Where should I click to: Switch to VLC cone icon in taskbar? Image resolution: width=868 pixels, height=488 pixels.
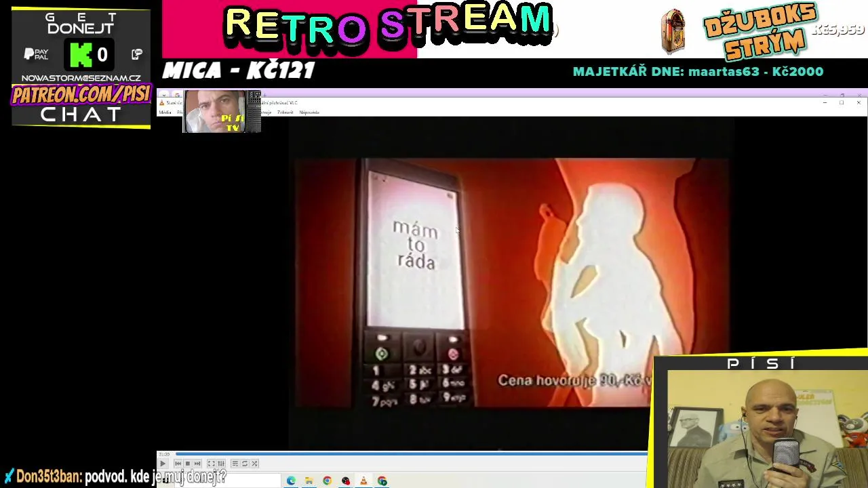tap(363, 481)
